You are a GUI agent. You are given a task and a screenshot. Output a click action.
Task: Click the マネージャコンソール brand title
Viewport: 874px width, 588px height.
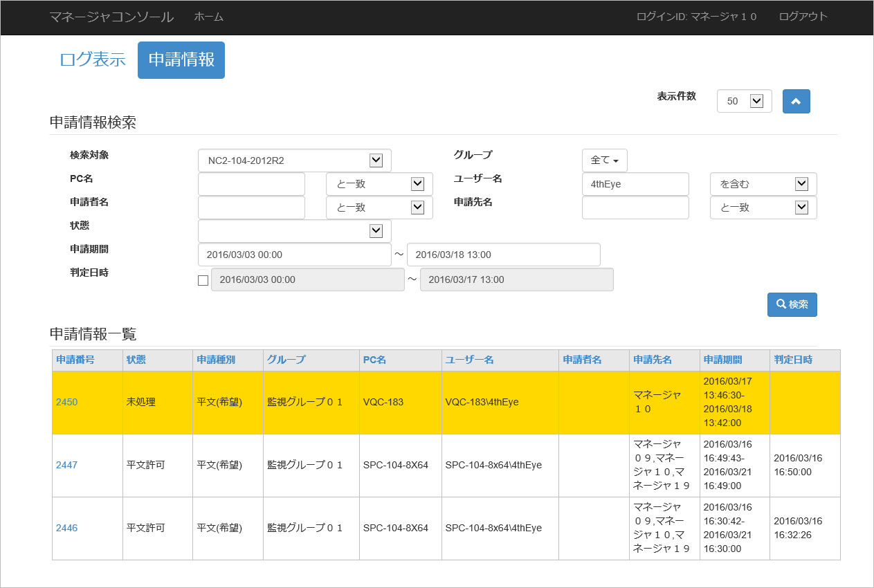[x=111, y=17]
